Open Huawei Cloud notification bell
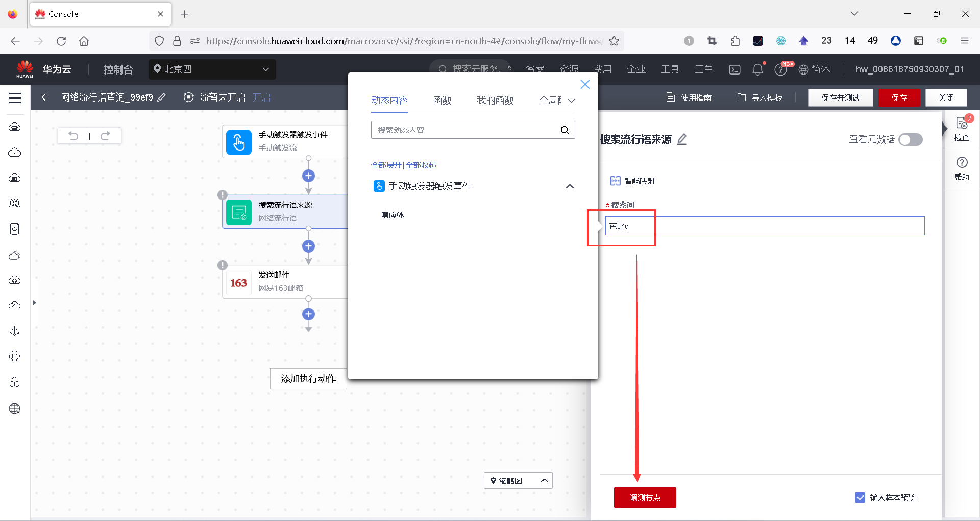This screenshot has height=521, width=980. 757,69
